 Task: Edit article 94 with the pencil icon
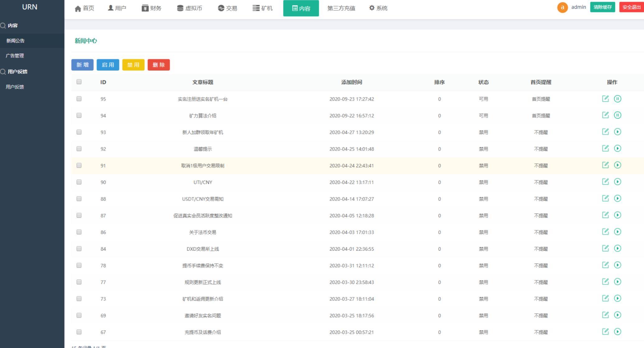point(605,115)
